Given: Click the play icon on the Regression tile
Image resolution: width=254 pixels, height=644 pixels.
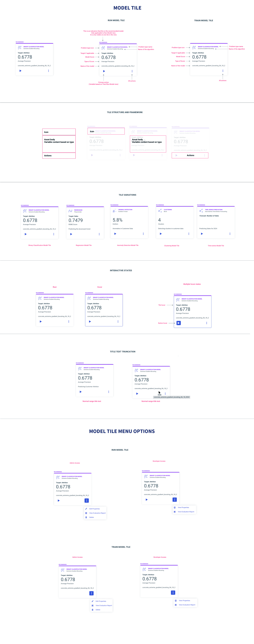Looking at the screenshot, I should (71, 234).
